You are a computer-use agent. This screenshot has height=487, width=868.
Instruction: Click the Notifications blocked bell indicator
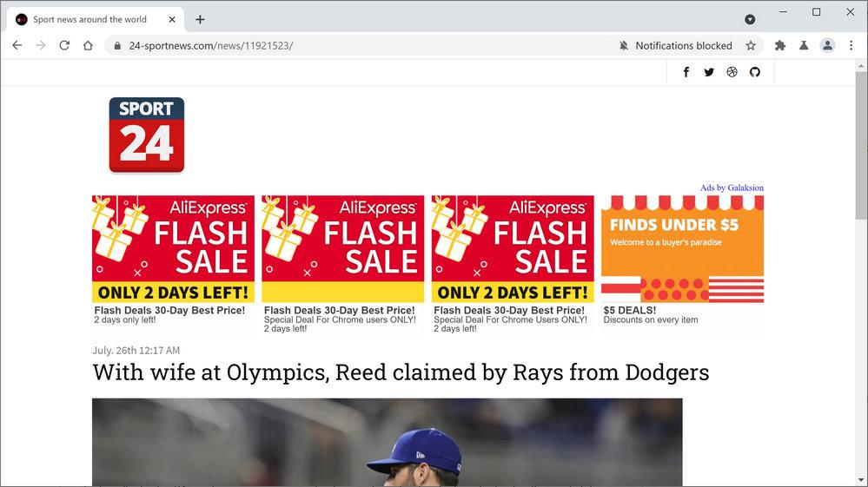(624, 46)
